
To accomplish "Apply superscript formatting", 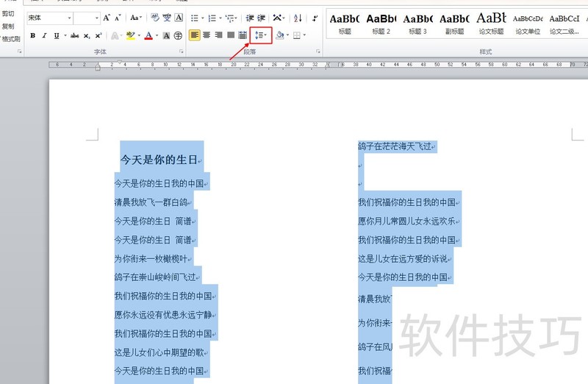I will click(98, 35).
